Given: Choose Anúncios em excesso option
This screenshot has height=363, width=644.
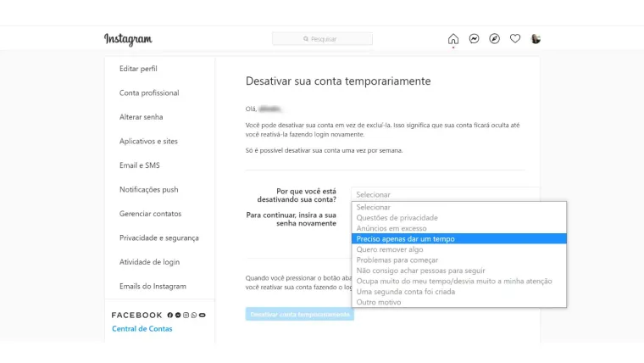Looking at the screenshot, I should click(x=458, y=228).
